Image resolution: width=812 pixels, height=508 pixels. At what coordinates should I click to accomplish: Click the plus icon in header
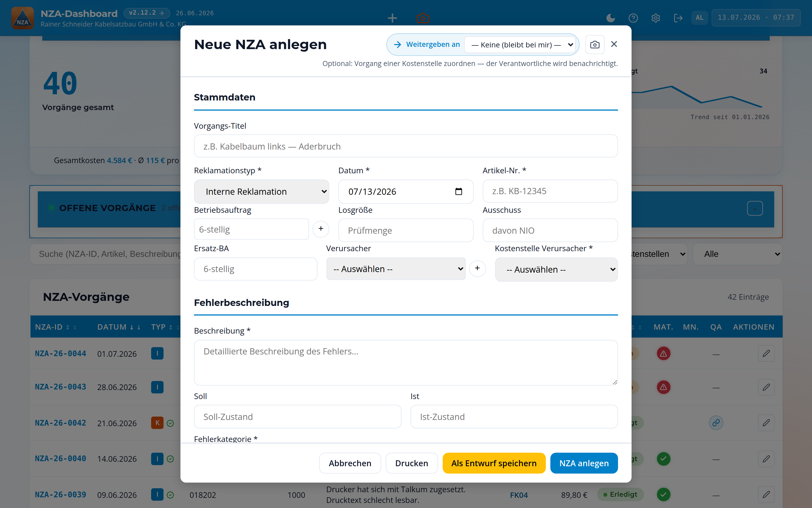392,18
